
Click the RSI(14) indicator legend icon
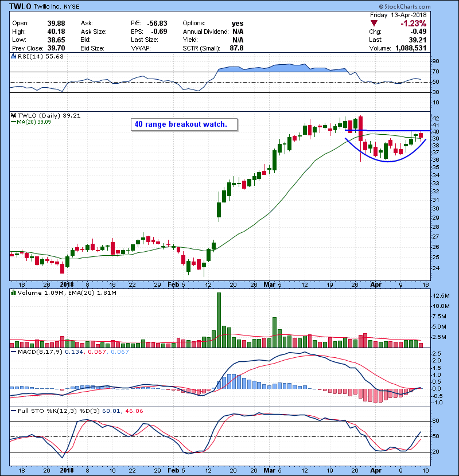13,56
